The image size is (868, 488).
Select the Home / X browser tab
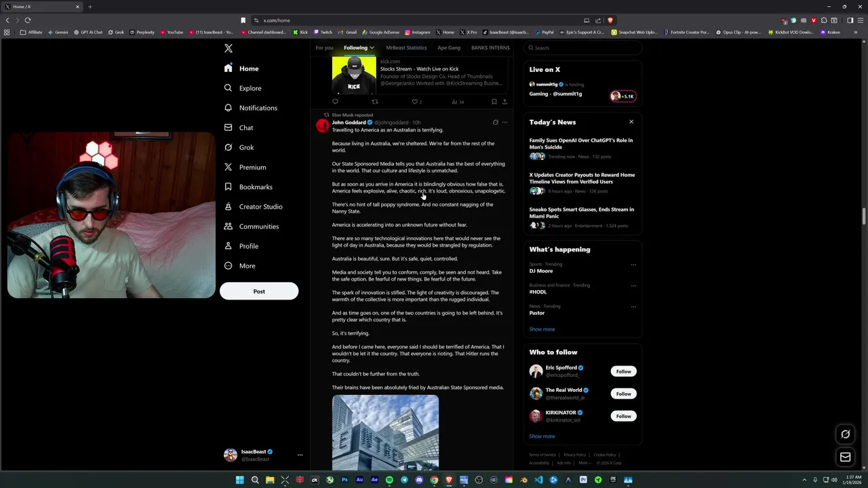(x=42, y=7)
